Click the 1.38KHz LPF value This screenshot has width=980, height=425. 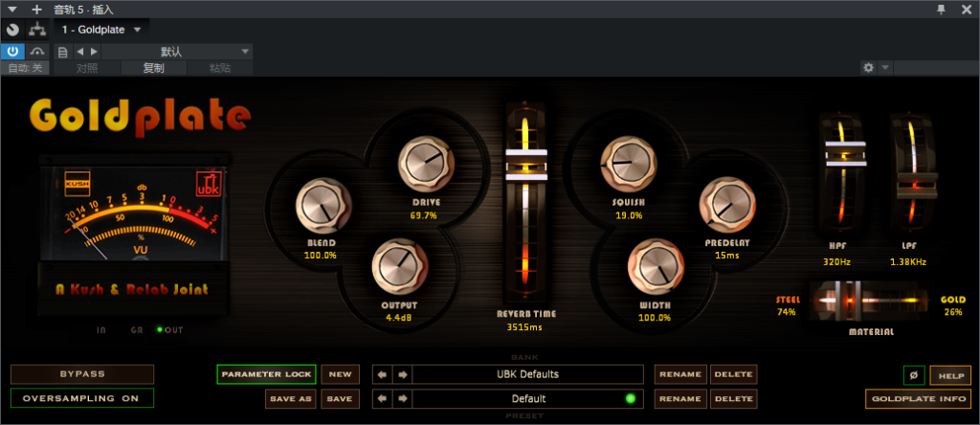pos(908,262)
